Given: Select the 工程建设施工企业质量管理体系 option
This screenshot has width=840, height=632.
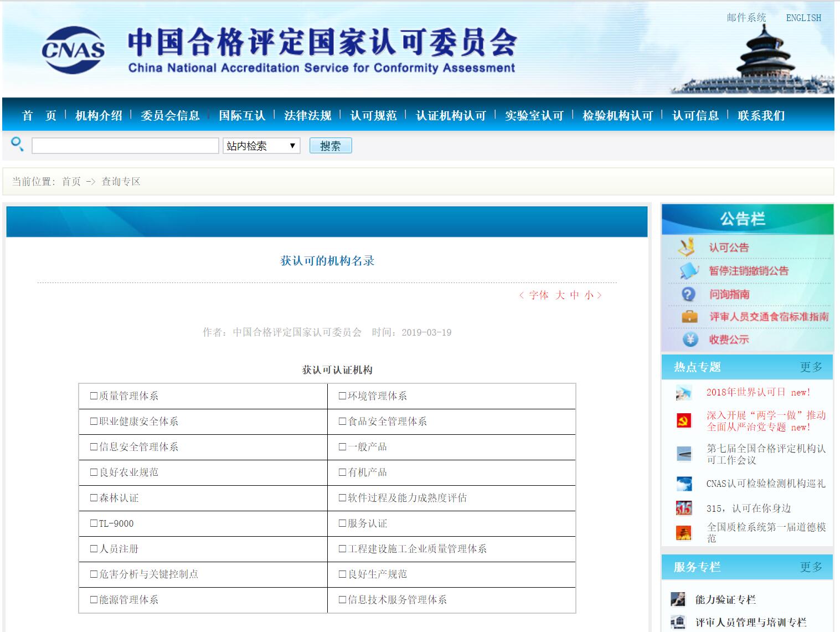Looking at the screenshot, I should click(413, 549).
